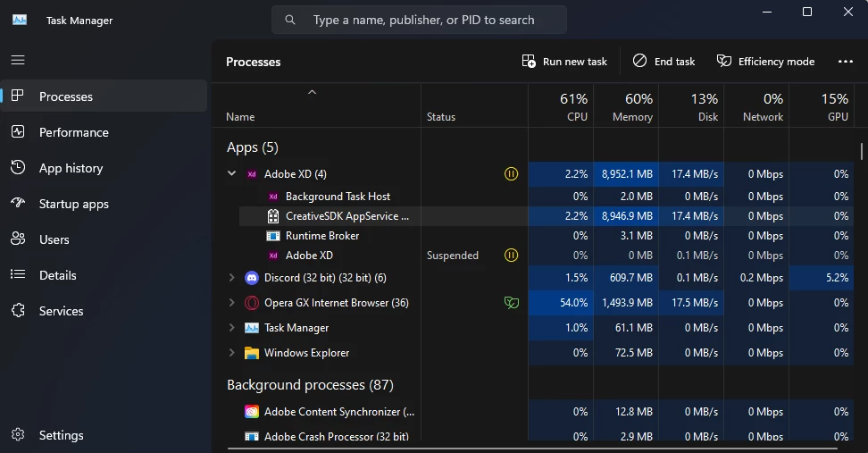Viewport: 868px width, 453px height.
Task: Click the End task button
Action: tap(664, 62)
